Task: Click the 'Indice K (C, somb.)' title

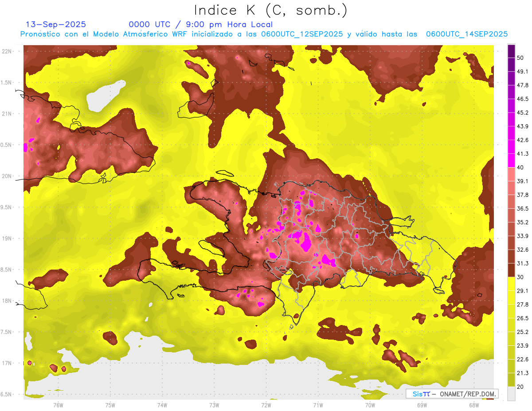Action: point(270,10)
